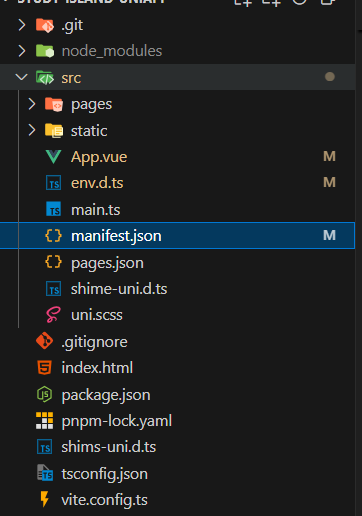Viewport: 362px width, 516px height.
Task: Click the .git folder name
Action: (x=72, y=26)
